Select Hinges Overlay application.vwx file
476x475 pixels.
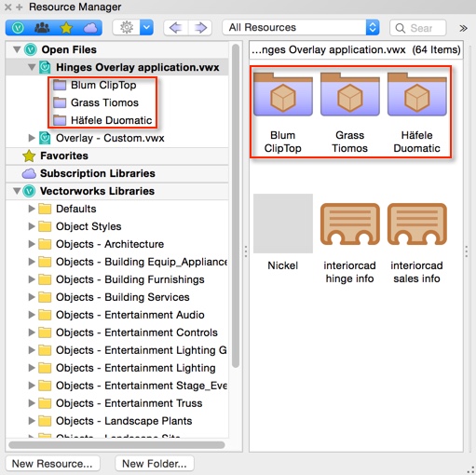138,67
